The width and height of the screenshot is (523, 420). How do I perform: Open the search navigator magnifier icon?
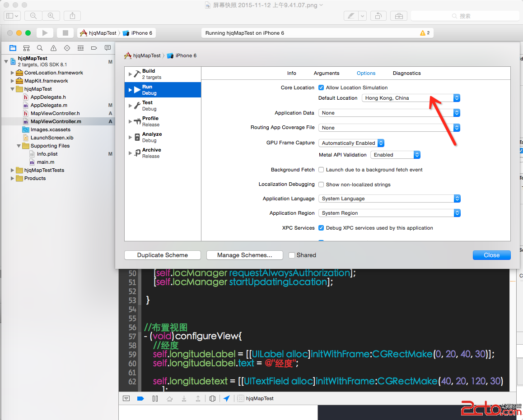[x=40, y=48]
